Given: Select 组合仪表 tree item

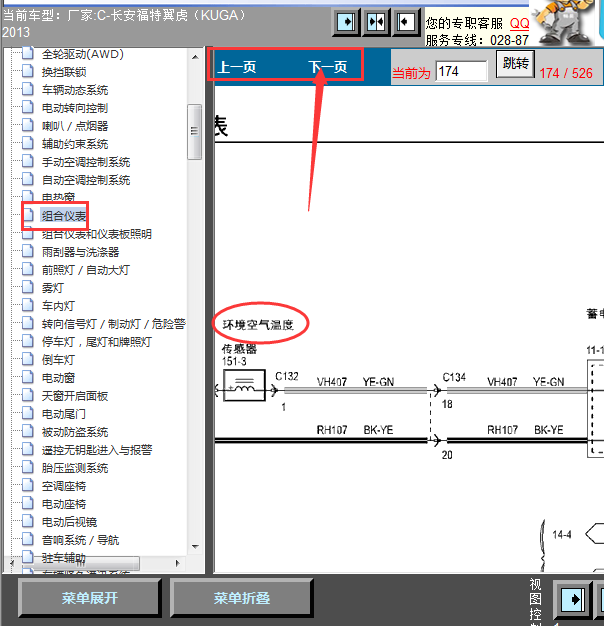Looking at the screenshot, I should tap(63, 216).
